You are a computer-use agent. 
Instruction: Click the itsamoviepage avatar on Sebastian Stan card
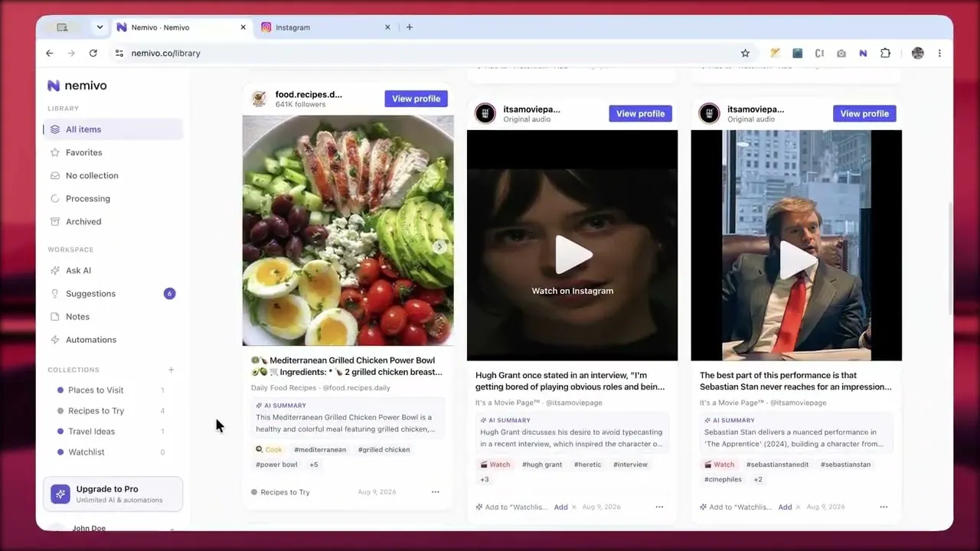click(709, 113)
